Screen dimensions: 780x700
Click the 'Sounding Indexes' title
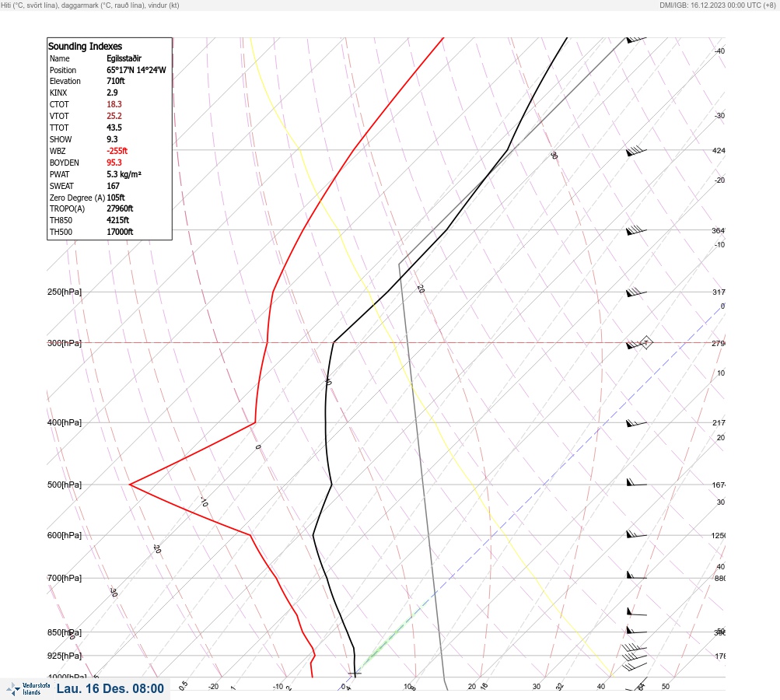point(85,46)
